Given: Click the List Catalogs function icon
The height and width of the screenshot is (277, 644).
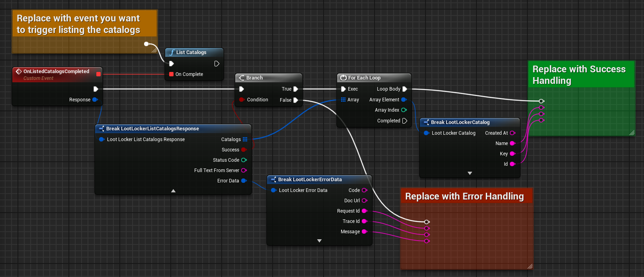Looking at the screenshot, I should pyautogui.click(x=172, y=52).
